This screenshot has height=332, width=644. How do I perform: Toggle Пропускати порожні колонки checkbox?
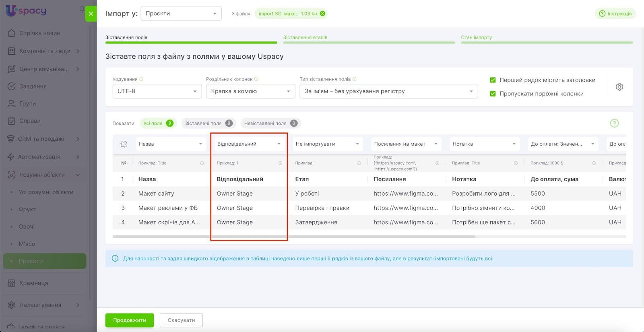pos(493,94)
